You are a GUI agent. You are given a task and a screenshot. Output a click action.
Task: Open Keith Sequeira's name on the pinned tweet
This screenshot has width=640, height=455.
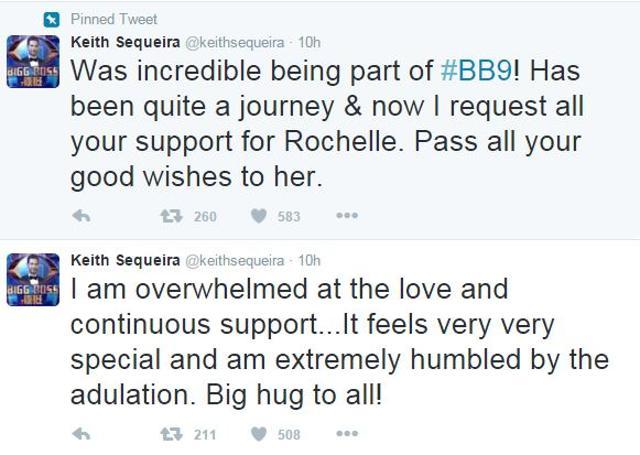click(125, 42)
